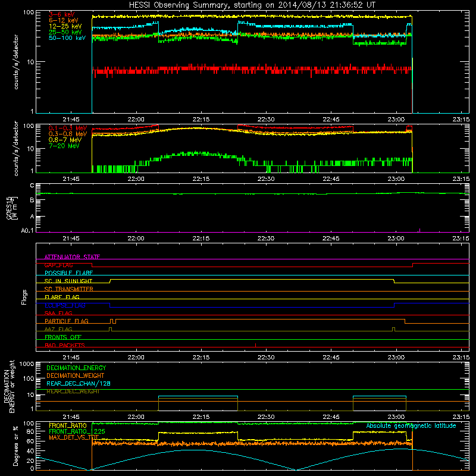Click the FRONT_RATIO_1225 legend label

(x=77, y=431)
